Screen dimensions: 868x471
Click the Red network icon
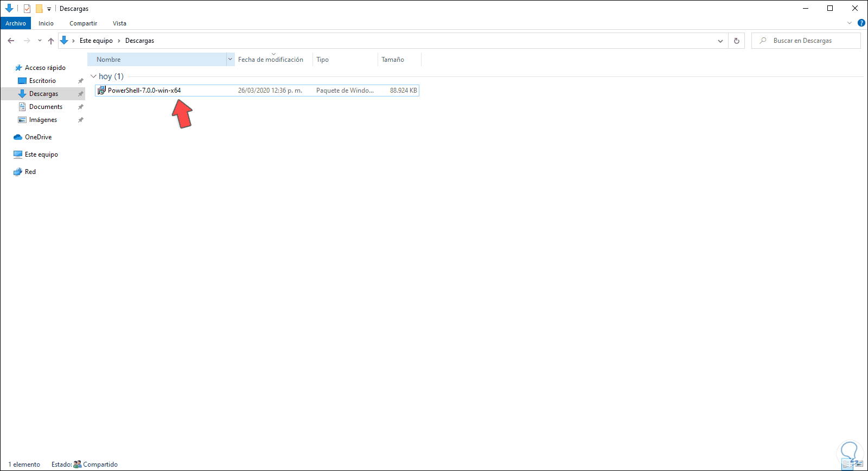pyautogui.click(x=18, y=172)
